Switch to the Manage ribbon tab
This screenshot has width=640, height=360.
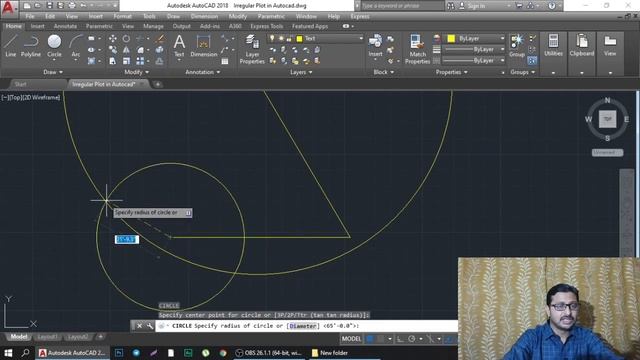pyautogui.click(x=153, y=26)
